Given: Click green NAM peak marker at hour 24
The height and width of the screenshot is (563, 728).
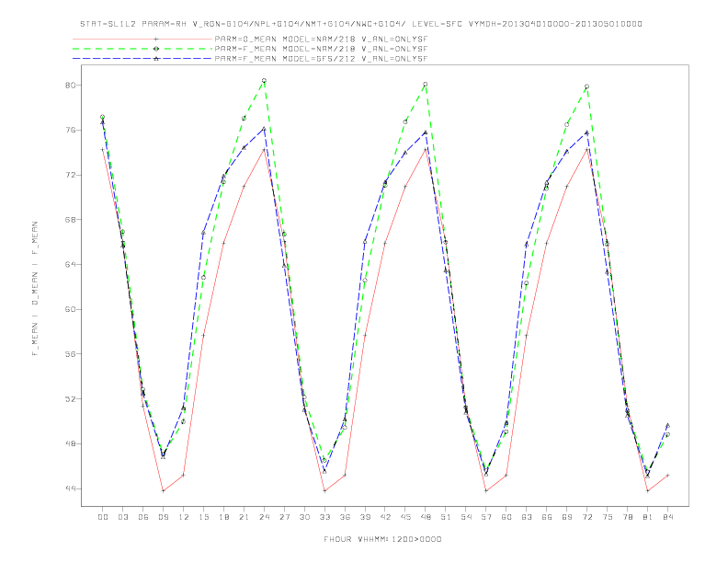Looking at the screenshot, I should click(x=264, y=81).
